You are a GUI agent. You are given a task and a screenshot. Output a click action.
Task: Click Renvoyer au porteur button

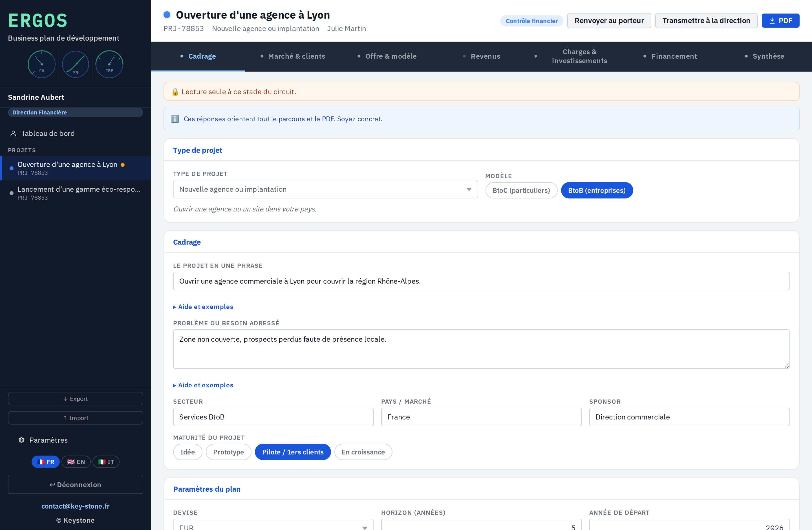pyautogui.click(x=609, y=21)
